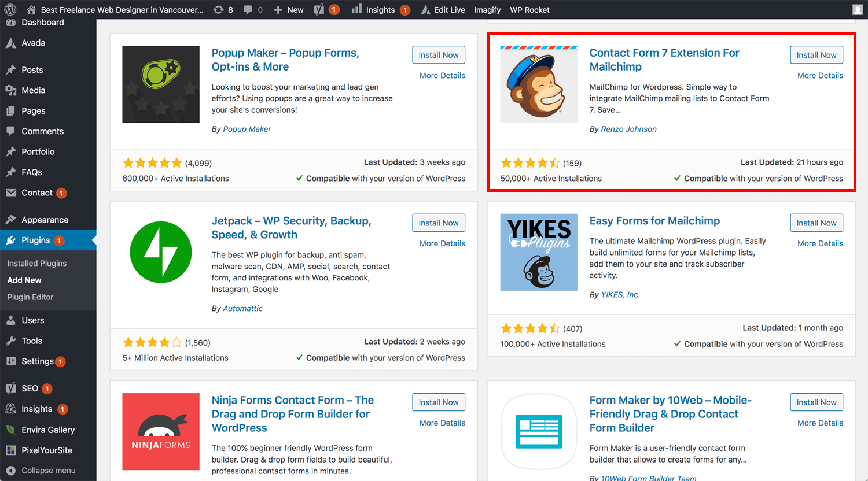Click the Ninja Forms red thumbnail

[161, 432]
